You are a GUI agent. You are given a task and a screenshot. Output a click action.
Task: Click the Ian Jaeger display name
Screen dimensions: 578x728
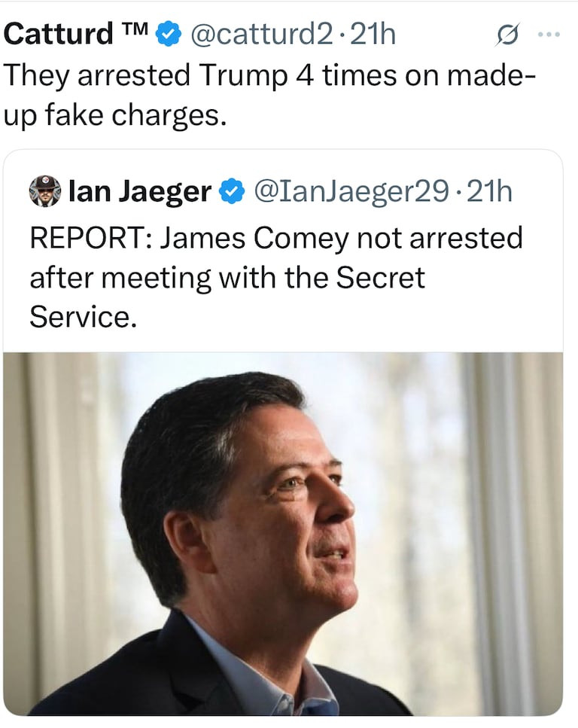click(x=139, y=193)
